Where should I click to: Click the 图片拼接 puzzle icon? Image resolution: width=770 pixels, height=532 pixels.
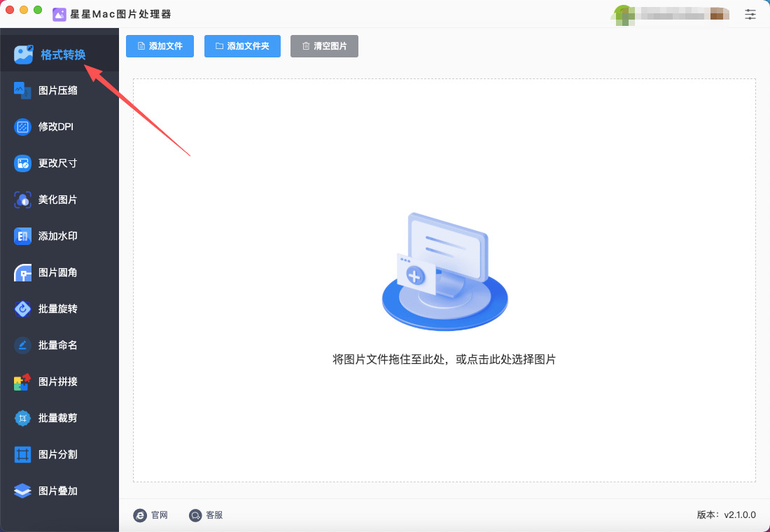pos(22,381)
